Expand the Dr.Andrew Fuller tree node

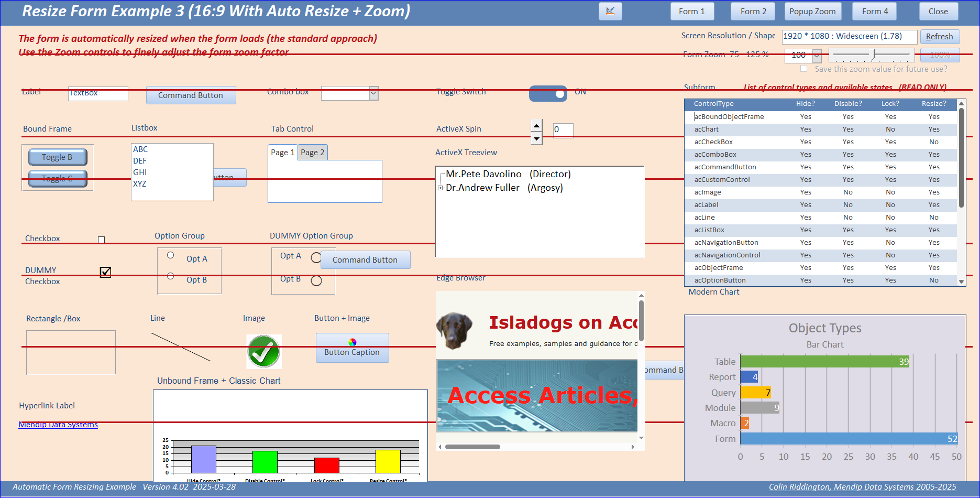pos(441,188)
